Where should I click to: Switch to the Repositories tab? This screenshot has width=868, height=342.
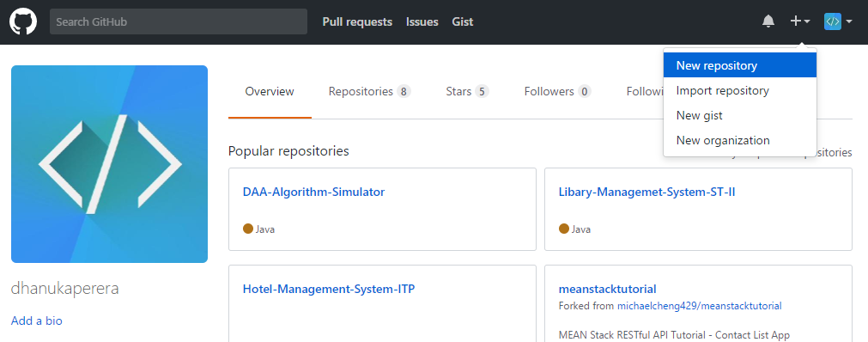pyautogui.click(x=369, y=91)
